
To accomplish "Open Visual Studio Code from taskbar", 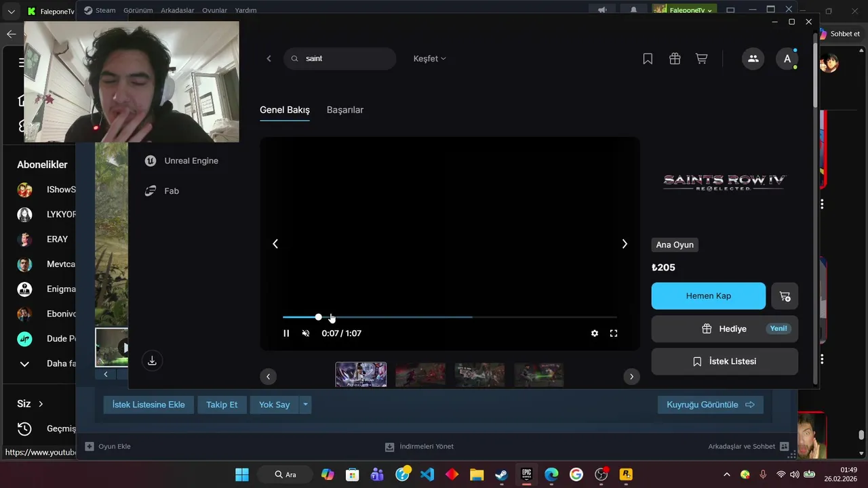I will coord(427,474).
